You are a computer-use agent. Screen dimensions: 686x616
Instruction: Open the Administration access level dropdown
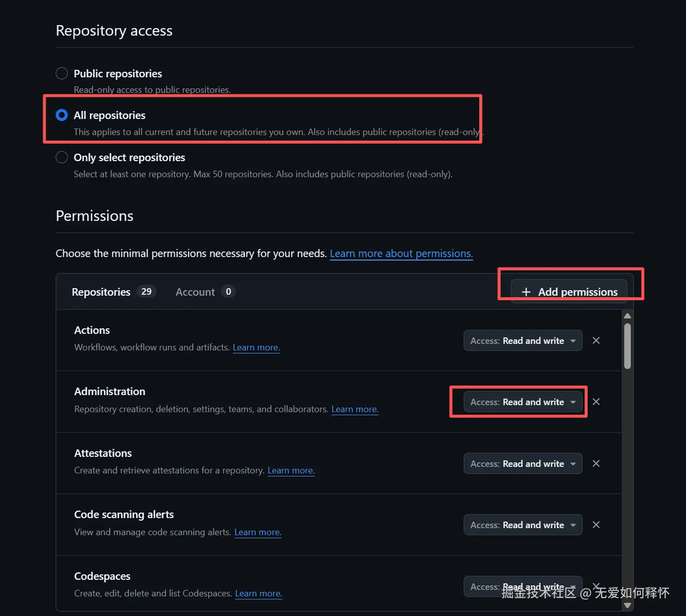522,402
